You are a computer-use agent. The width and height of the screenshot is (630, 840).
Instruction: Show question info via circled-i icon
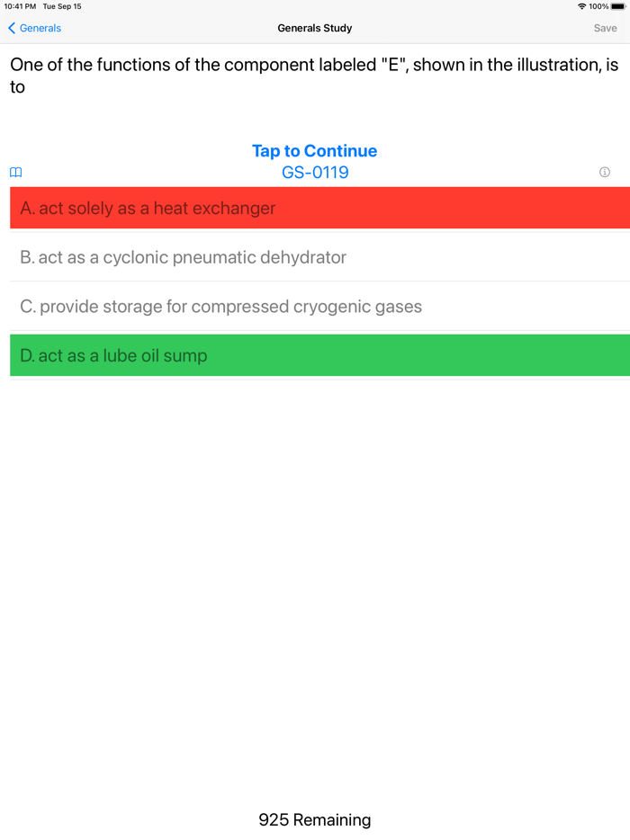pos(605,172)
